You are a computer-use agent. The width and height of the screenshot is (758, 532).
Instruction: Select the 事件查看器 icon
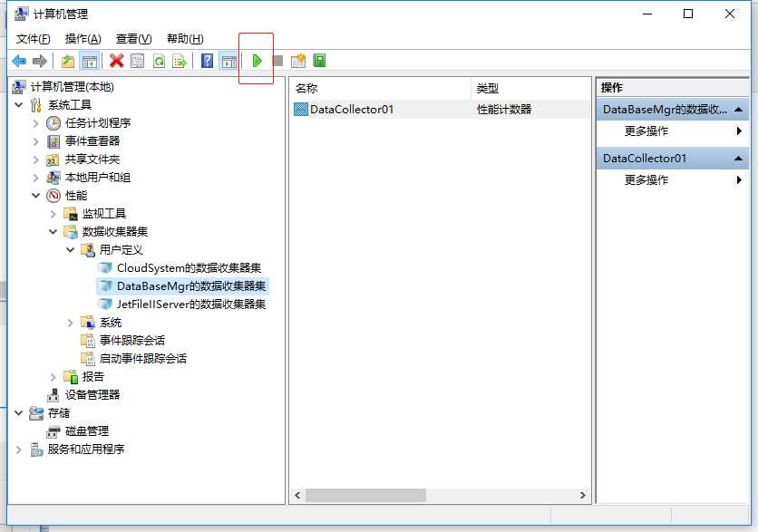coord(53,141)
